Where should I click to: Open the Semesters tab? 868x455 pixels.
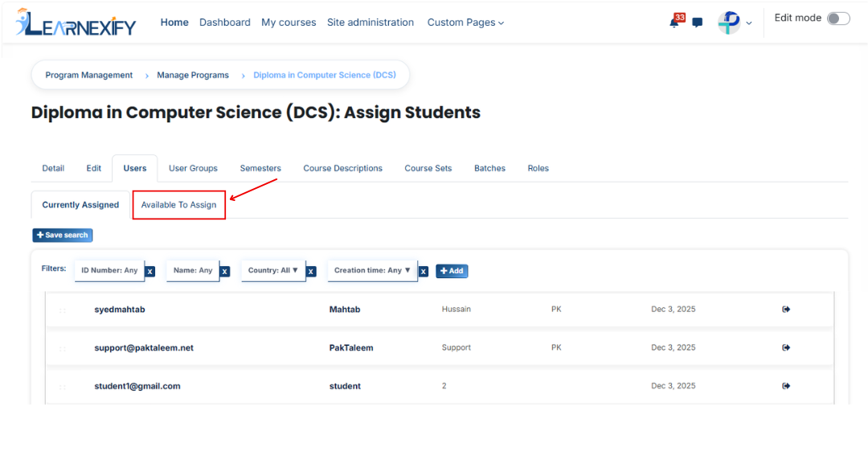260,168
